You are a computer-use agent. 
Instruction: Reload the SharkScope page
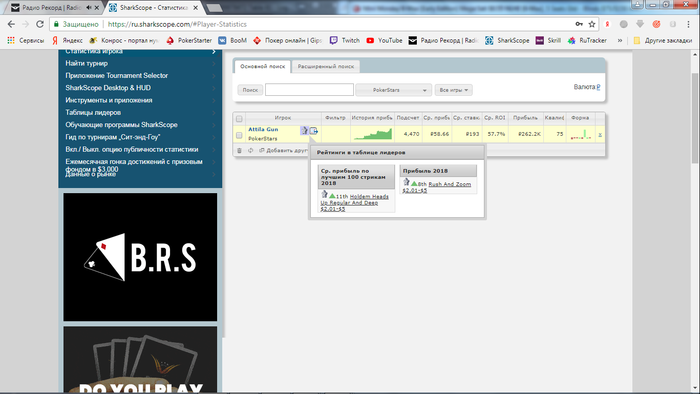40,24
